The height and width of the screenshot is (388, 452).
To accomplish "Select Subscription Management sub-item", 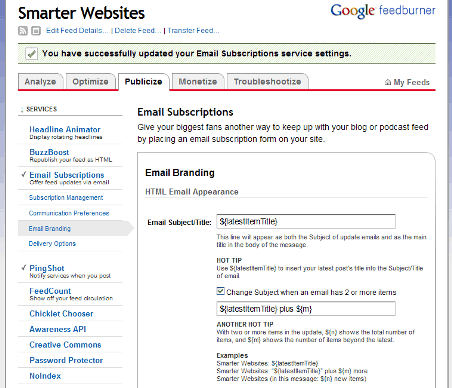I will (66, 198).
